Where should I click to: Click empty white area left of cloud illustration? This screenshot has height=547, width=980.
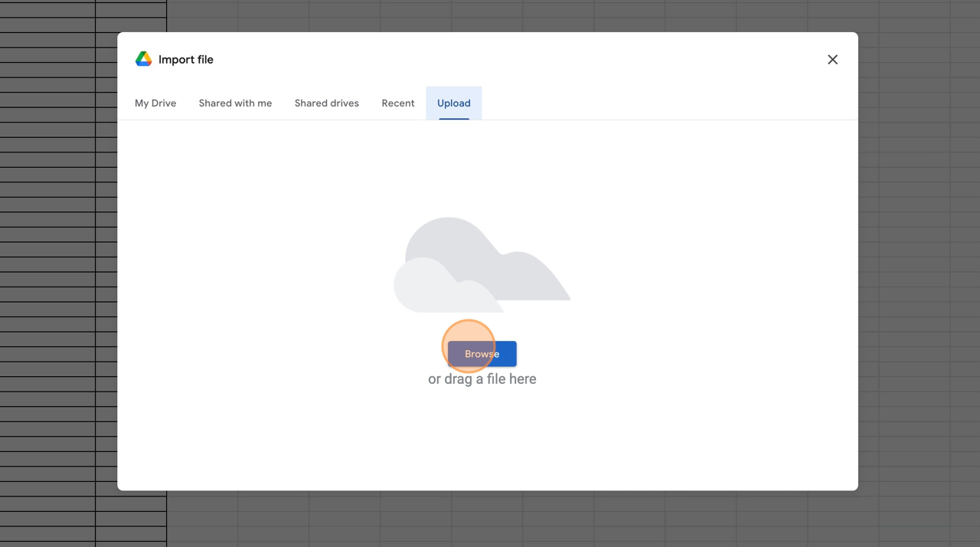point(253,268)
